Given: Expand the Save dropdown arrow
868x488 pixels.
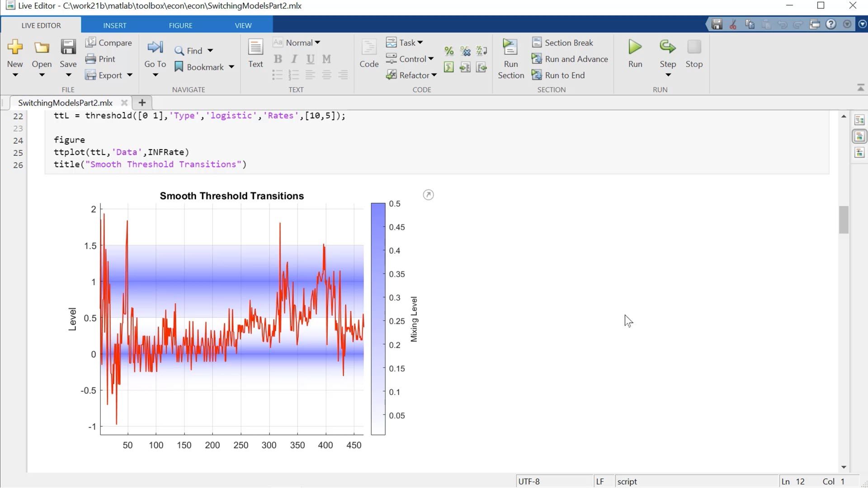Looking at the screenshot, I should 67,77.
